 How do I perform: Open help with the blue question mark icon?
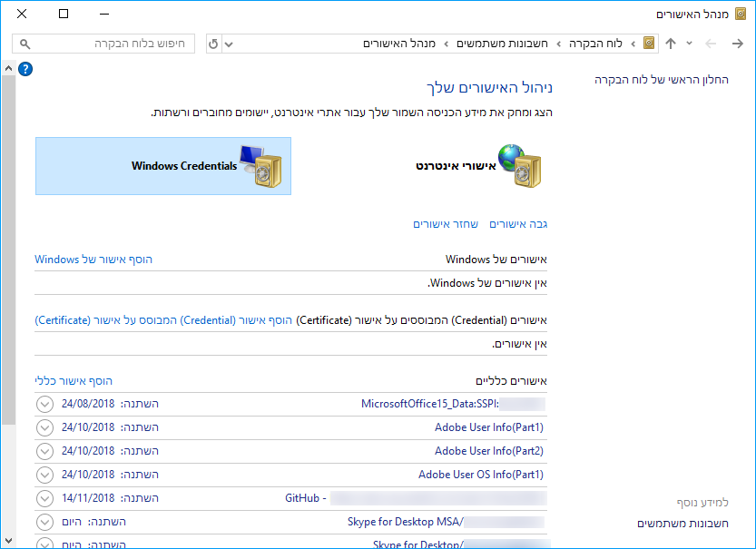coord(25,69)
